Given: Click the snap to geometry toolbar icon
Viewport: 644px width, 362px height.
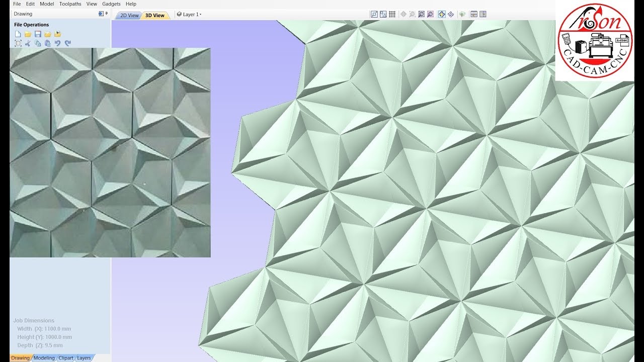Looking at the screenshot, I should (x=374, y=14).
